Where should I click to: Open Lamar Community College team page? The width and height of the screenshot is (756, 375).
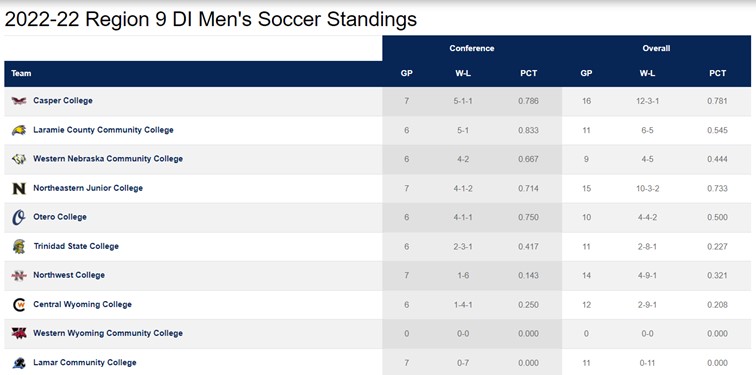85,362
